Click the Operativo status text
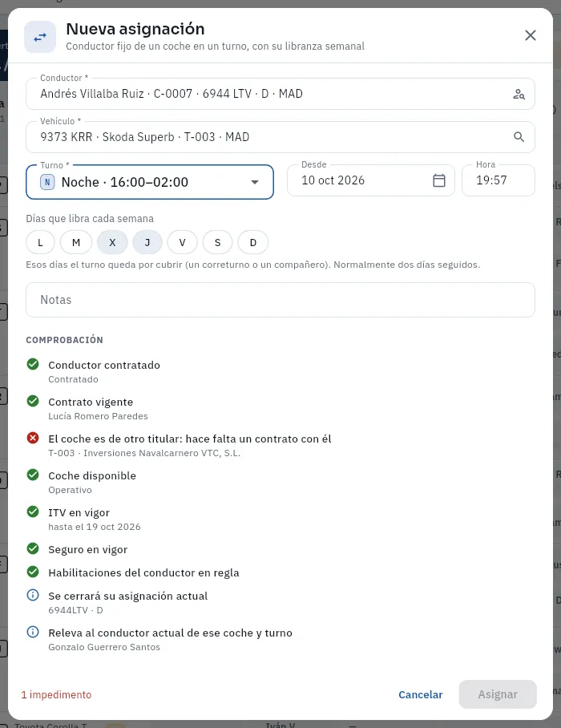Image resolution: width=561 pixels, height=728 pixels. click(70, 491)
